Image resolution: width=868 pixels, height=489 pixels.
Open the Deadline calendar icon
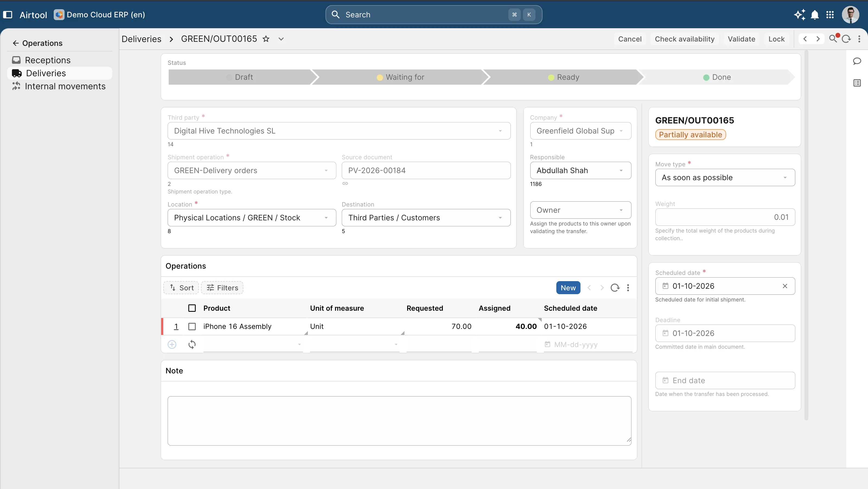point(665,333)
